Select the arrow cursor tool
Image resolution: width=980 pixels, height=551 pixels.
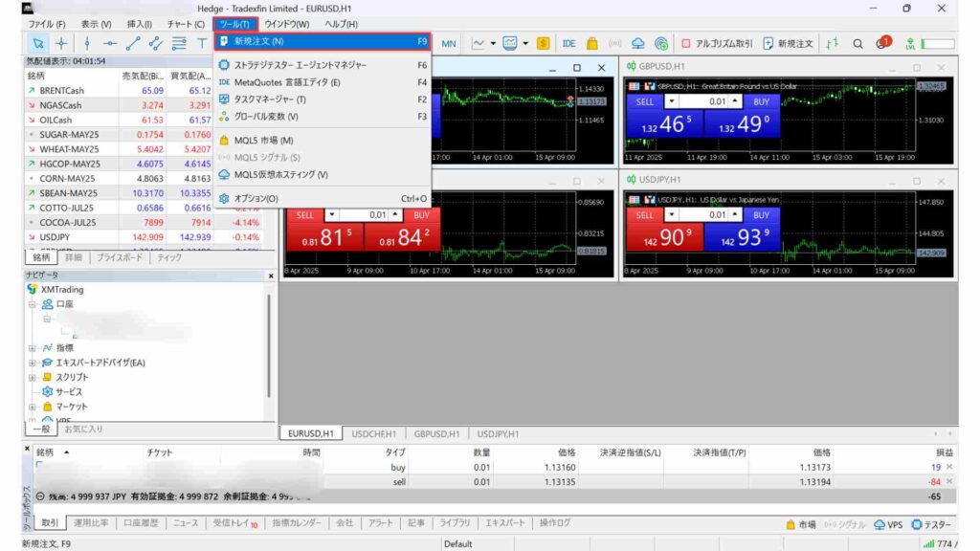pyautogui.click(x=37, y=43)
